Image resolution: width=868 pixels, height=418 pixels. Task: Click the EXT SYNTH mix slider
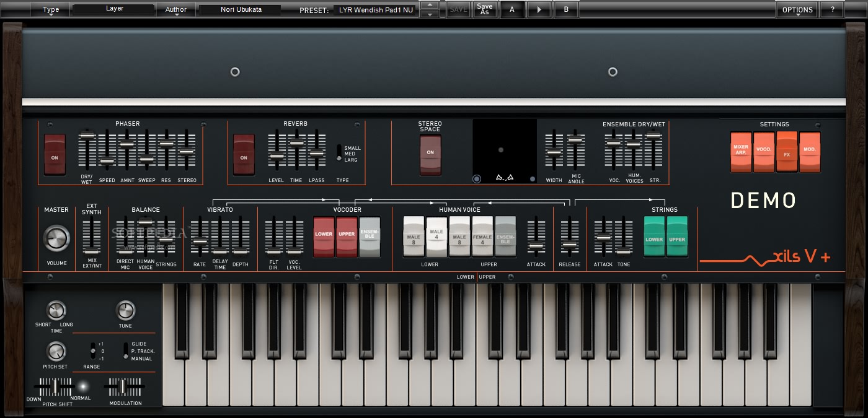tap(92, 237)
